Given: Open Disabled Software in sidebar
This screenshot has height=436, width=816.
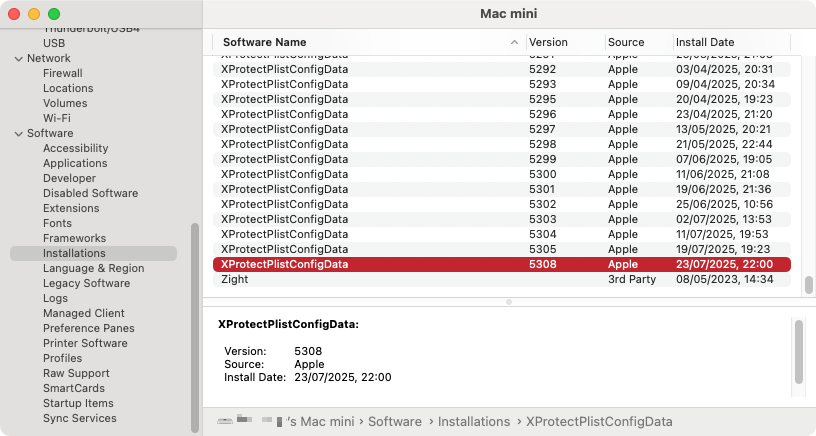Looking at the screenshot, I should pyautogui.click(x=91, y=193).
